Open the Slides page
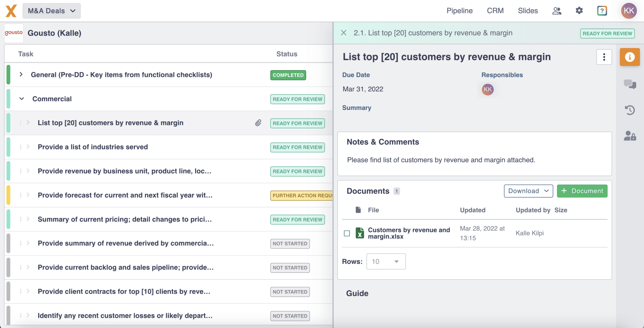 point(528,11)
